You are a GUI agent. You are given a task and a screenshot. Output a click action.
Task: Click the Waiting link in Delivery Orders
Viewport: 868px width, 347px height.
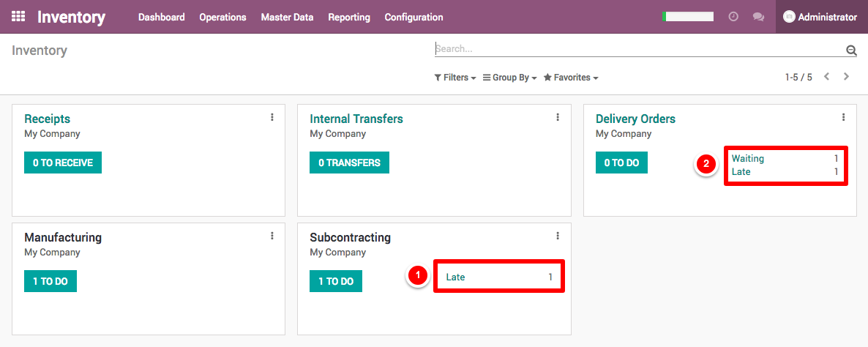tap(748, 158)
